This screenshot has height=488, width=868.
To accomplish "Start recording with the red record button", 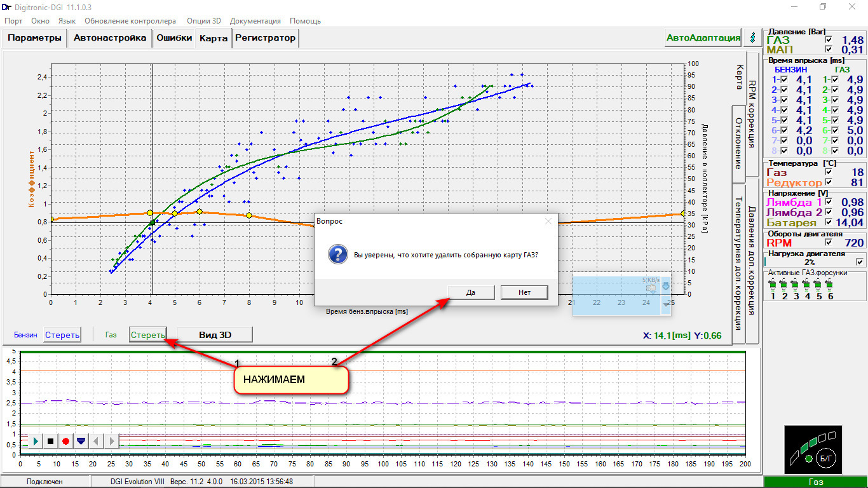I will click(65, 441).
